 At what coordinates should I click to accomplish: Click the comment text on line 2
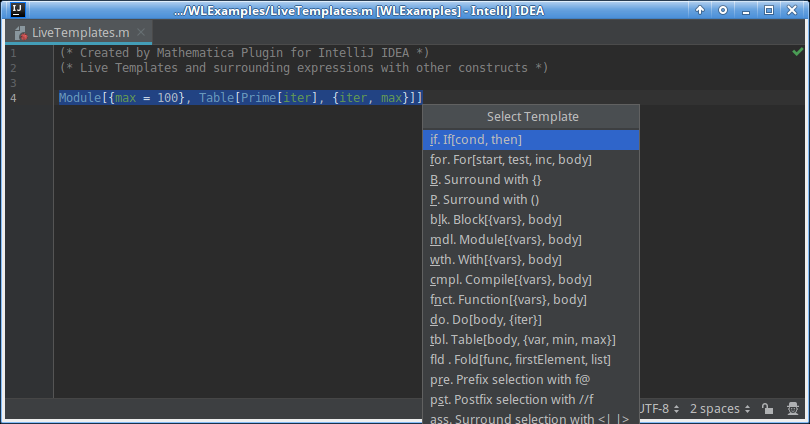(x=300, y=68)
